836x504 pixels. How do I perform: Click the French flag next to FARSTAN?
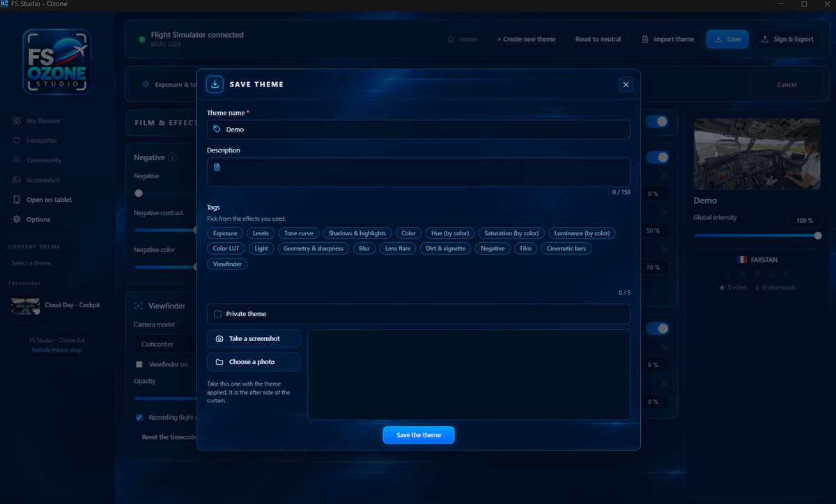click(742, 260)
